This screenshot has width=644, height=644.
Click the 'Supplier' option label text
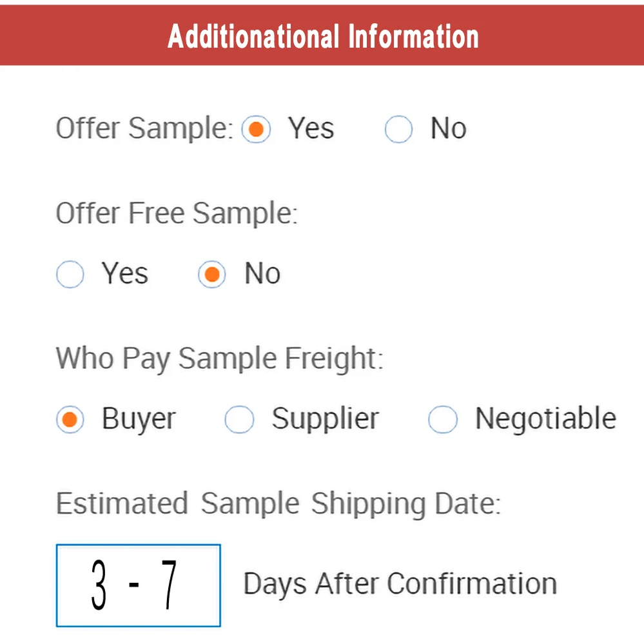pos(325,419)
